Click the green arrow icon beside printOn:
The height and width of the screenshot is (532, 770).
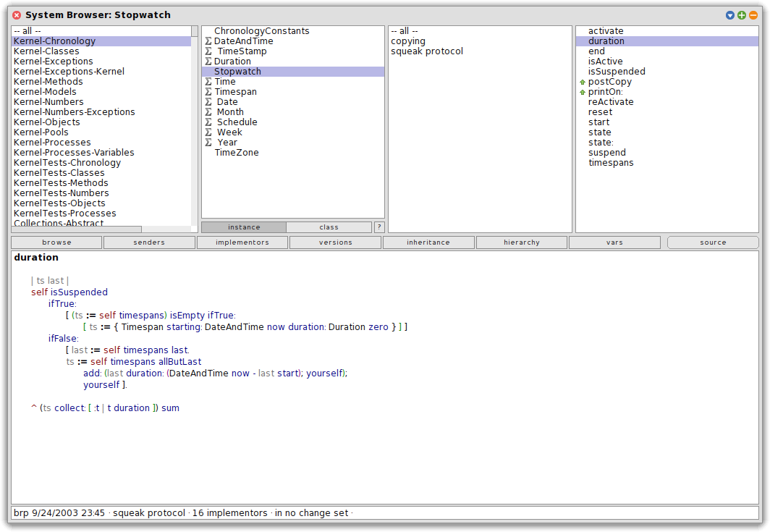582,92
